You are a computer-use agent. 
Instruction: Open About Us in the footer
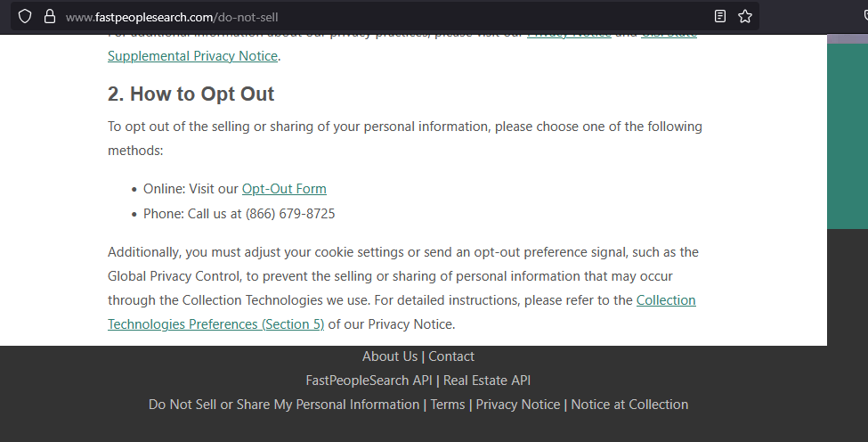[x=390, y=356]
